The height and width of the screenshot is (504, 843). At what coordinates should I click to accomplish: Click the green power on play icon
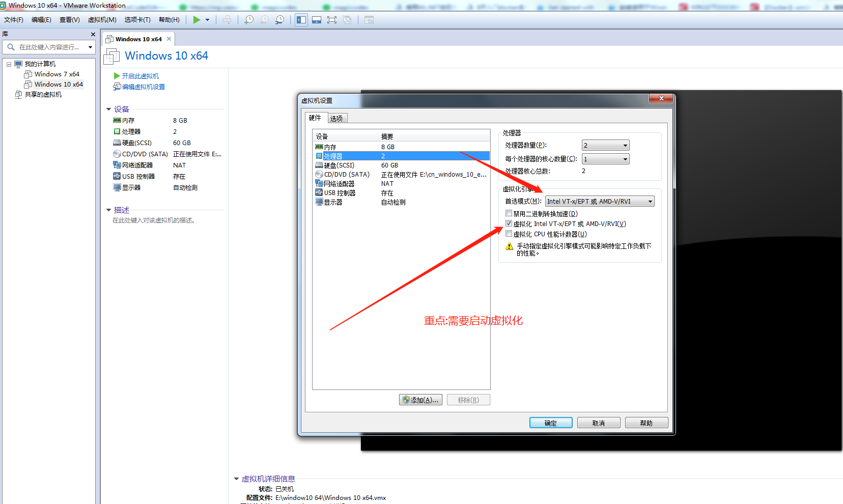196,20
